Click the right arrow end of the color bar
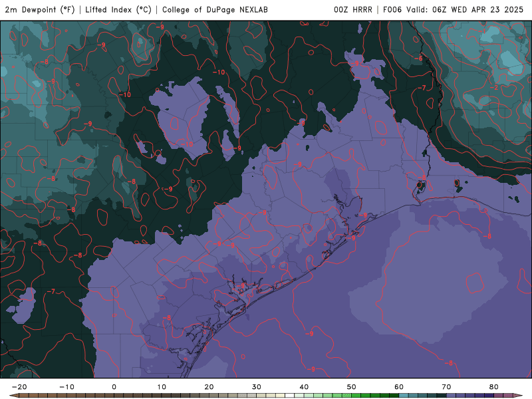This screenshot has height=399, width=532. [x=518, y=396]
